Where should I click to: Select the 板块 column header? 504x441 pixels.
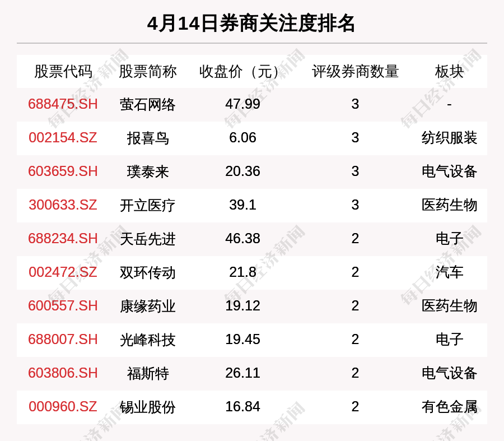click(449, 71)
